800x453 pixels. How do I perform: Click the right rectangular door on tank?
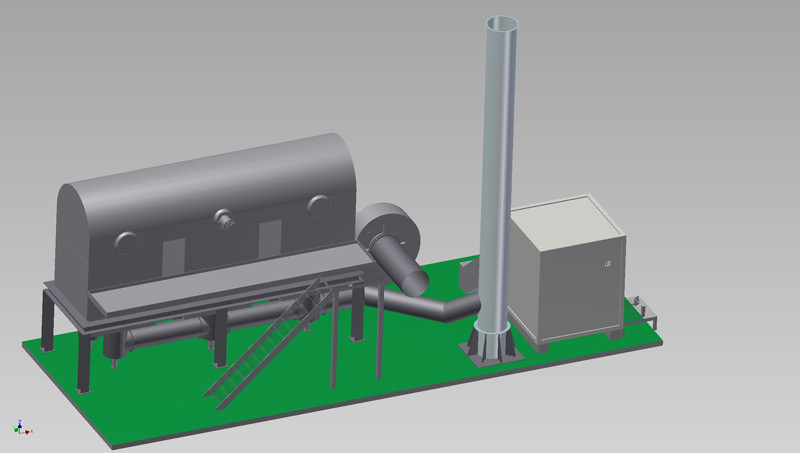pyautogui.click(x=270, y=238)
